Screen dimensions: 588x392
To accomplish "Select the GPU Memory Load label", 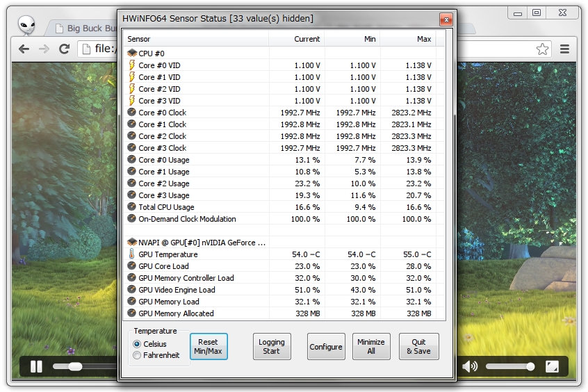I will pyautogui.click(x=169, y=302).
